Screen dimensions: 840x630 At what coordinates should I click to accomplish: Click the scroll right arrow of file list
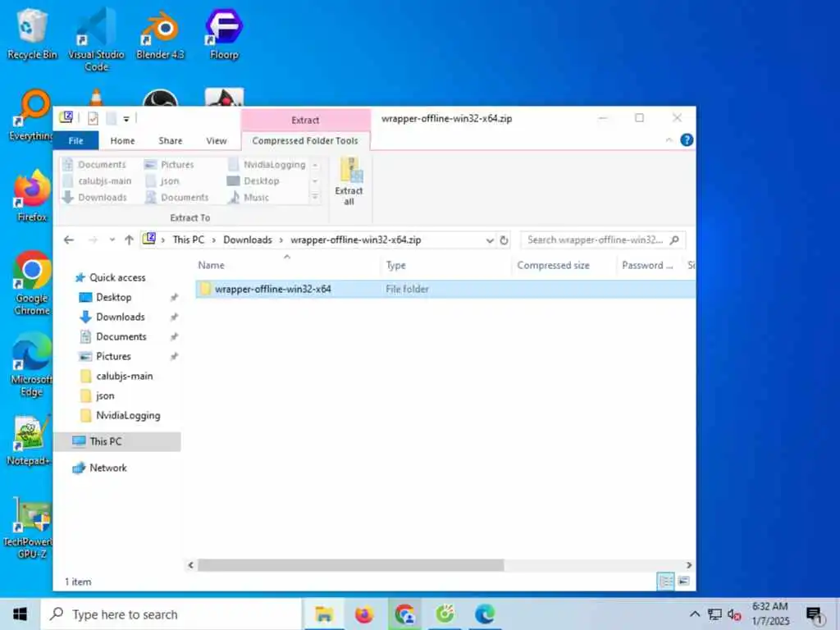[688, 564]
